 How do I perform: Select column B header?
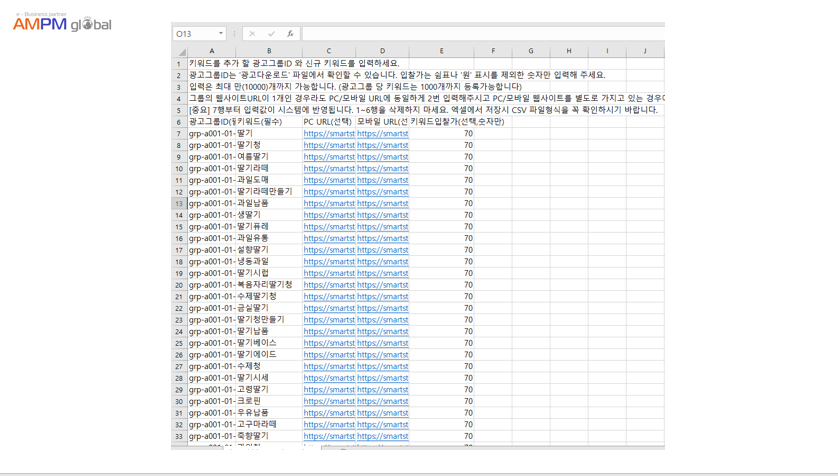coord(269,51)
